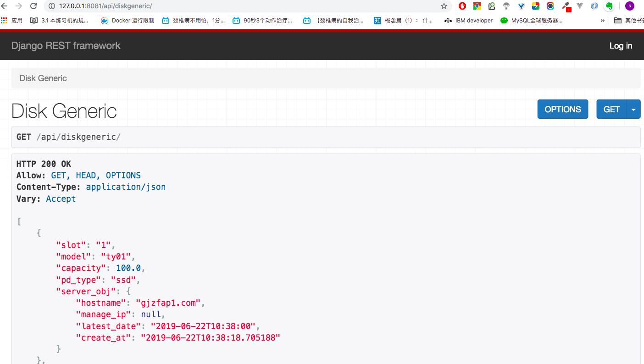
Task: Click the Disk Generic page heading
Action: [x=64, y=111]
